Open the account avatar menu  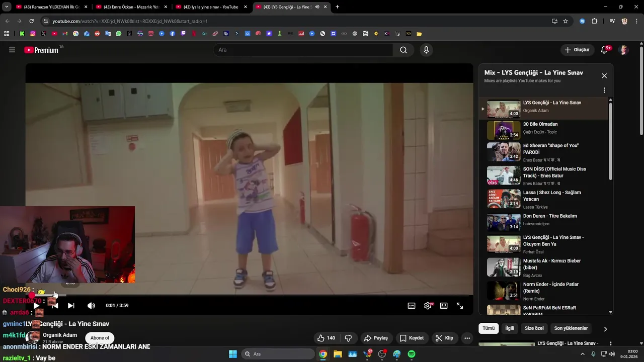click(624, 50)
